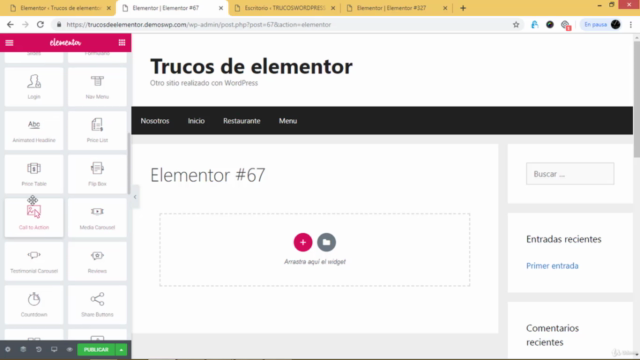Select the Media Carousel widget

click(97, 218)
